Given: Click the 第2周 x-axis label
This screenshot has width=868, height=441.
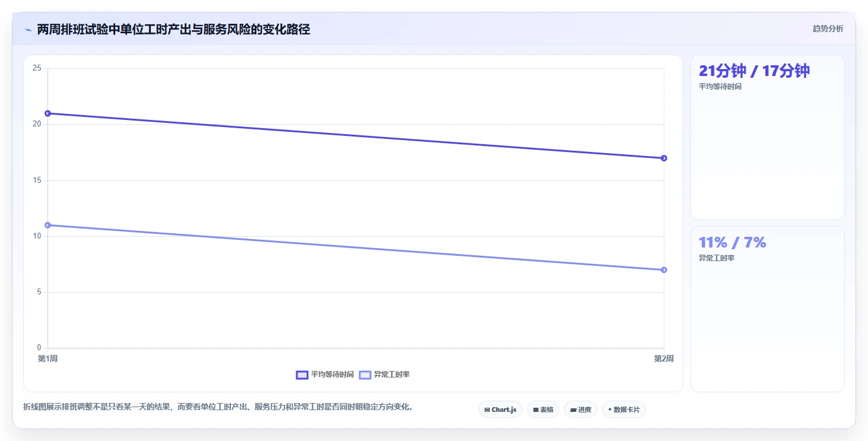Looking at the screenshot, I should [x=664, y=358].
